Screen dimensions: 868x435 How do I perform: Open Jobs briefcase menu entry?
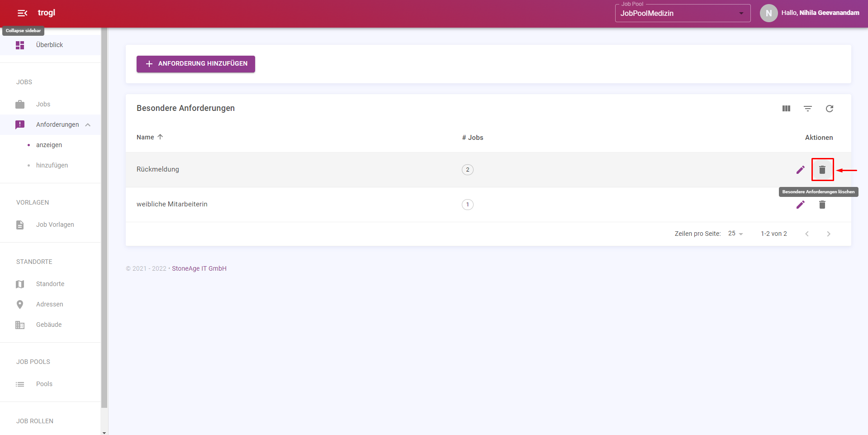click(x=50, y=104)
